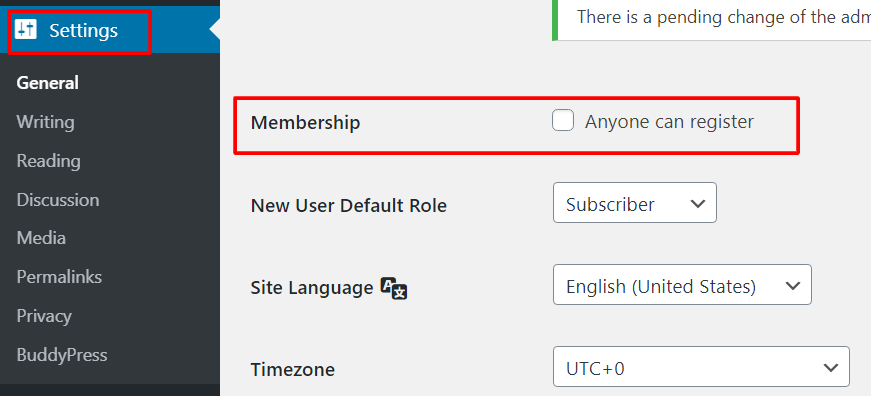Go to the Writing settings page
The image size is (871, 396).
click(46, 122)
